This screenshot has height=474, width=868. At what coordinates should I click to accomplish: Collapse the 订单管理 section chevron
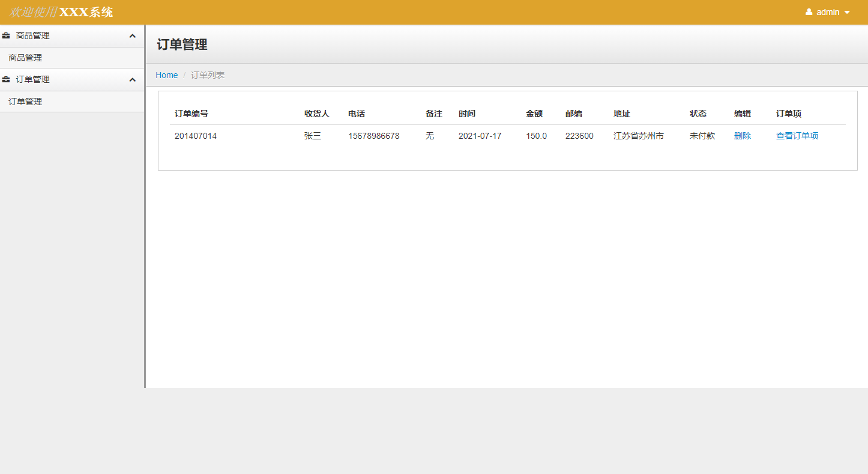[x=133, y=80]
